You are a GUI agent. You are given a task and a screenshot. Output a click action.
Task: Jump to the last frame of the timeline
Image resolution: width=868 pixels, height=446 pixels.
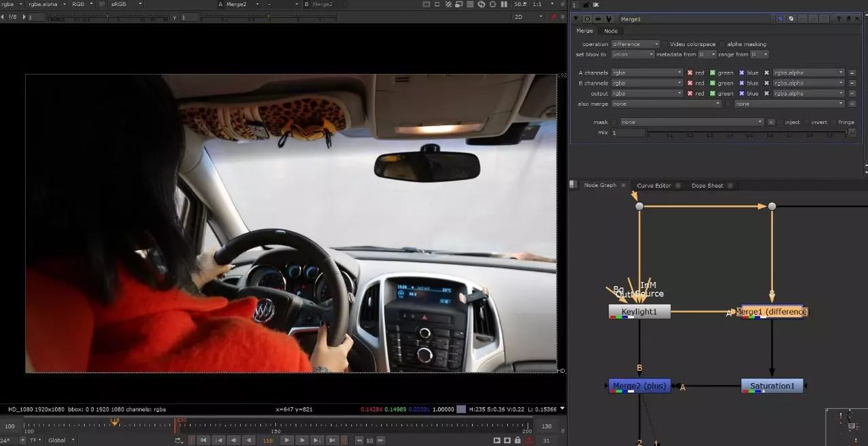(332, 440)
